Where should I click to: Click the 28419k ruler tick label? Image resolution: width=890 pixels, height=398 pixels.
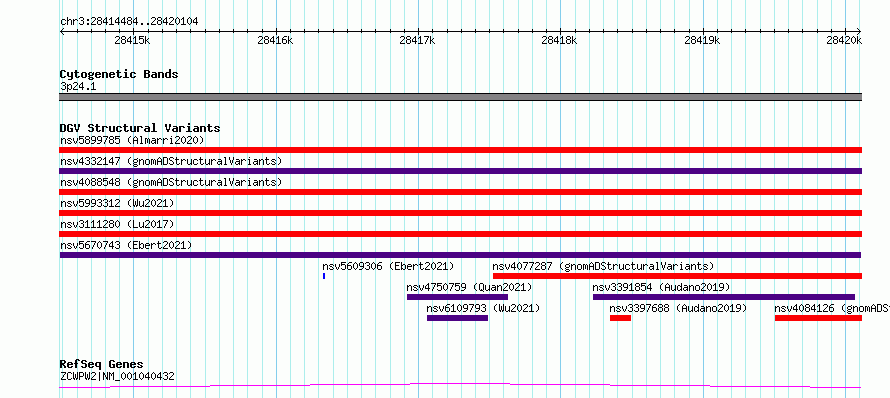click(702, 40)
